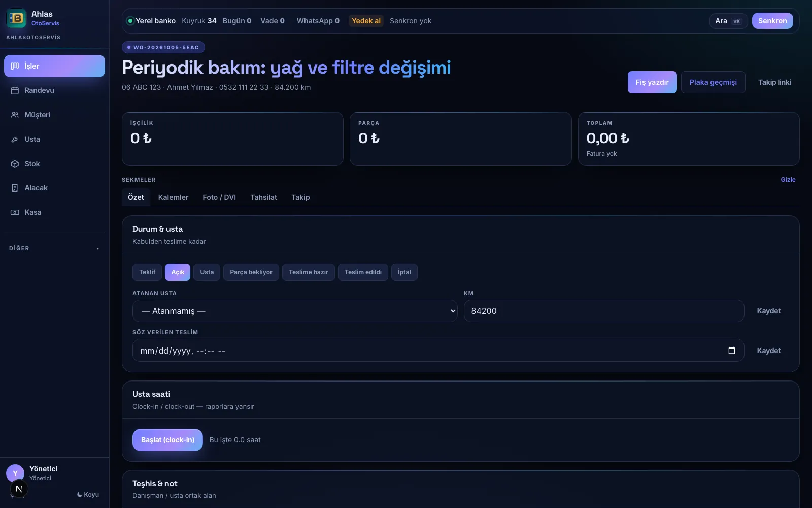Toggle Koyu dark theme switch
This screenshot has height=508, width=812.
pos(88,495)
